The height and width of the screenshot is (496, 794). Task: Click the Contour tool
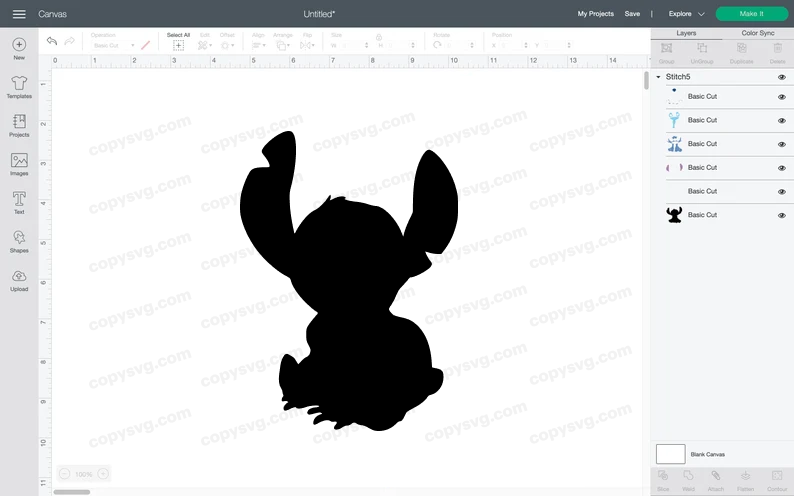777,481
